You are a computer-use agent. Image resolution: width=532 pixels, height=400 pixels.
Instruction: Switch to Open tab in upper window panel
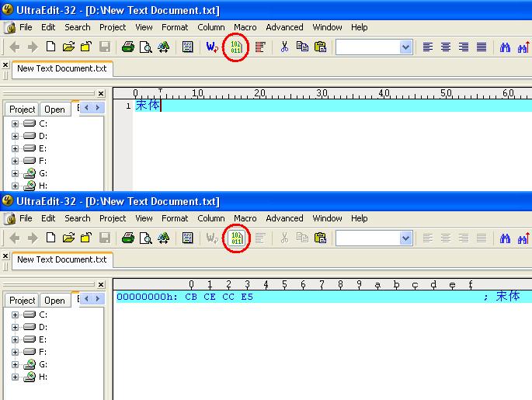pos(54,110)
